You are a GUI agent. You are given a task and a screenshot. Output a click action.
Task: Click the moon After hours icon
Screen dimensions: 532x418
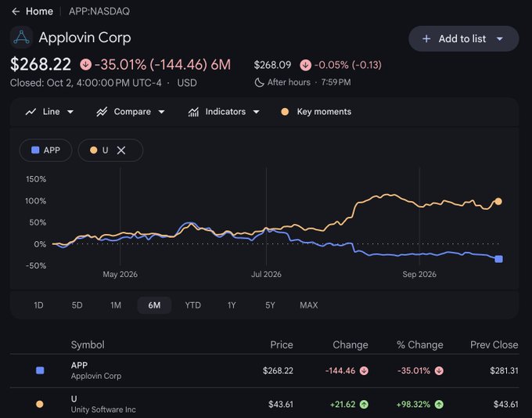(259, 82)
